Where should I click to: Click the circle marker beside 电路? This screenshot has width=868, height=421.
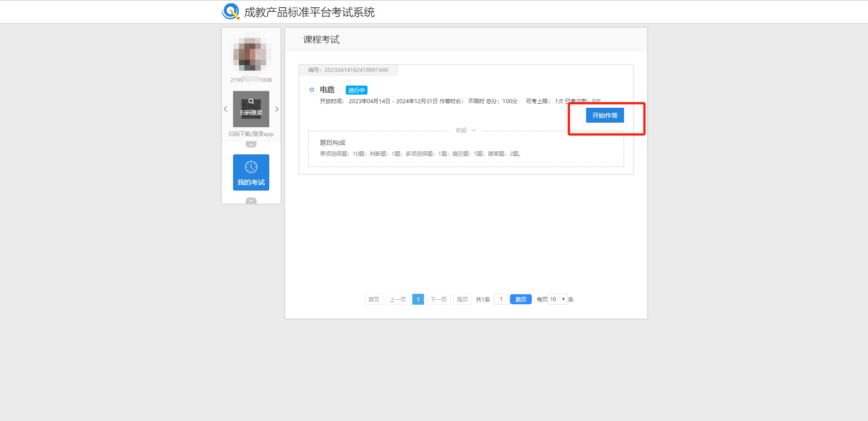311,90
